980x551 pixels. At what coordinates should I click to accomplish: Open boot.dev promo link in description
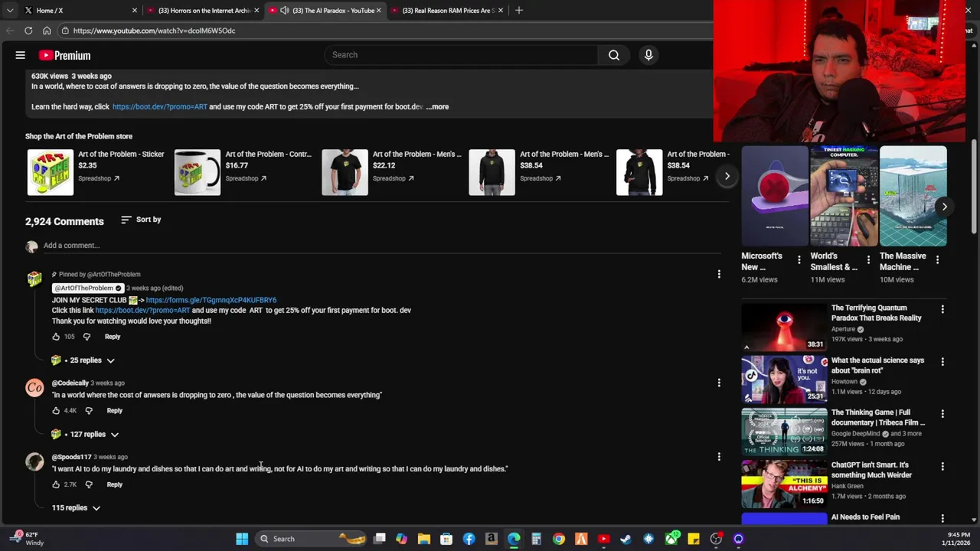click(x=160, y=107)
